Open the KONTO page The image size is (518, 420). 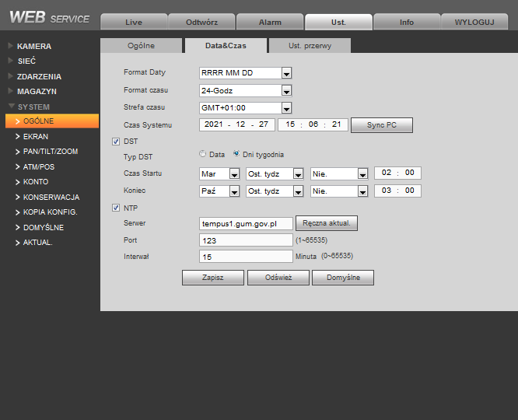point(35,182)
